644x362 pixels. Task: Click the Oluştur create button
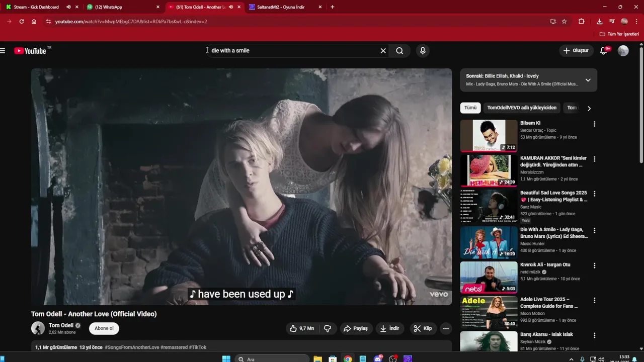576,51
